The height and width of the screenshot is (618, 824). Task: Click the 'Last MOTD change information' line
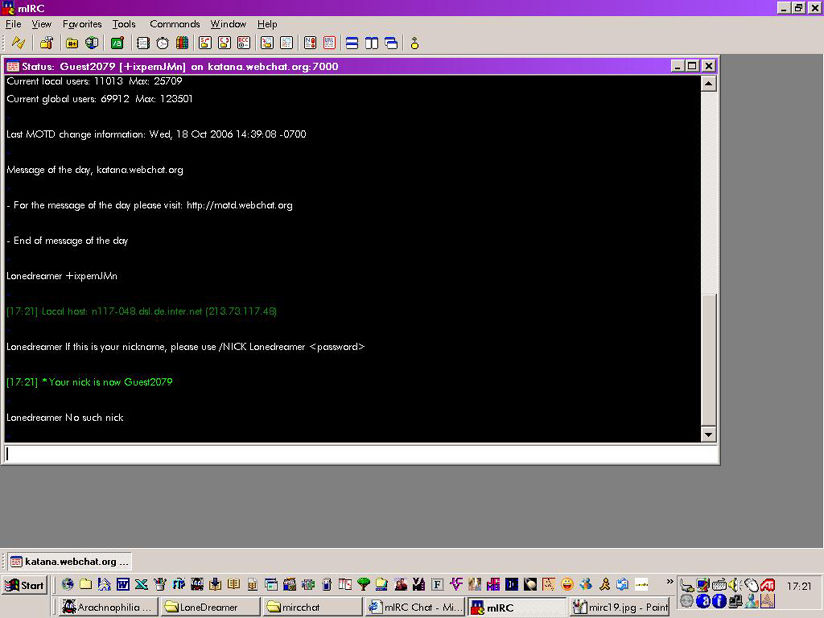[156, 134]
